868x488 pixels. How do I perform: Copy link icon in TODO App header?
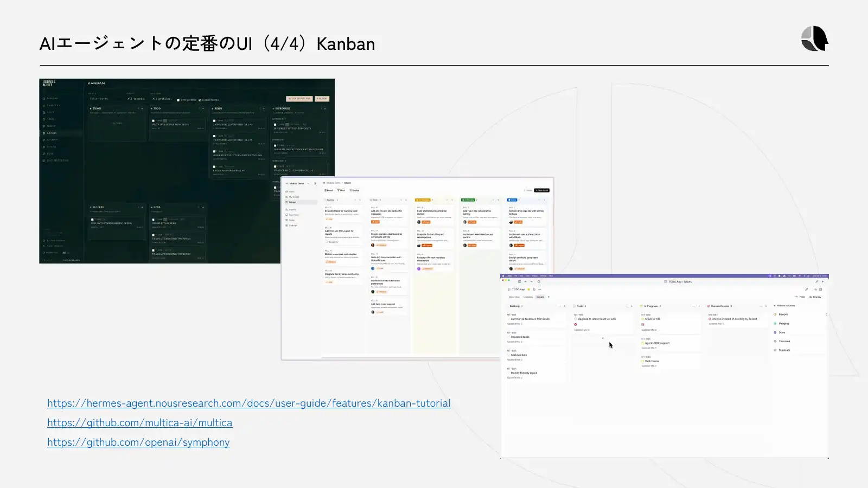coord(806,290)
